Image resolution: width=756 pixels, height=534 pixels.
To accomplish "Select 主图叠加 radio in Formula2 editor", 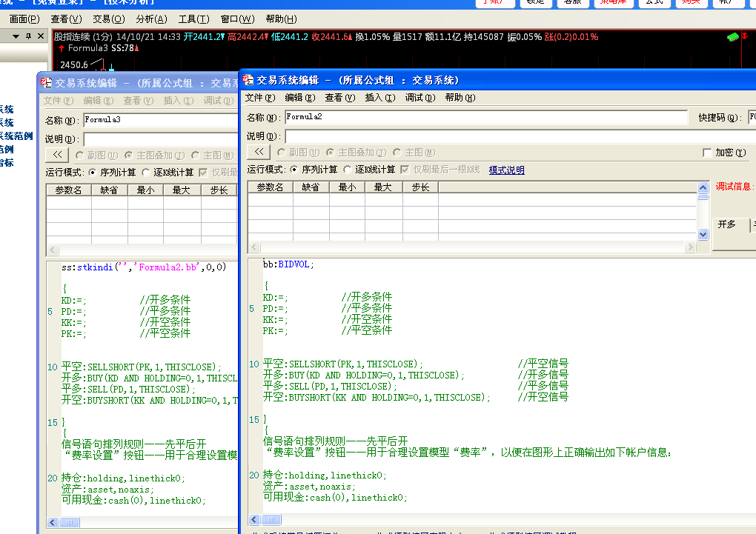I will [331, 153].
